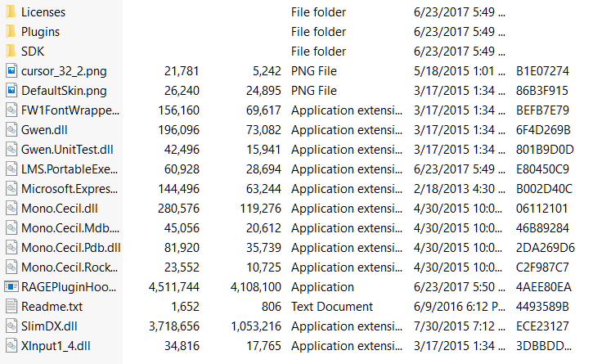Click the SDK folder icon

(x=11, y=51)
